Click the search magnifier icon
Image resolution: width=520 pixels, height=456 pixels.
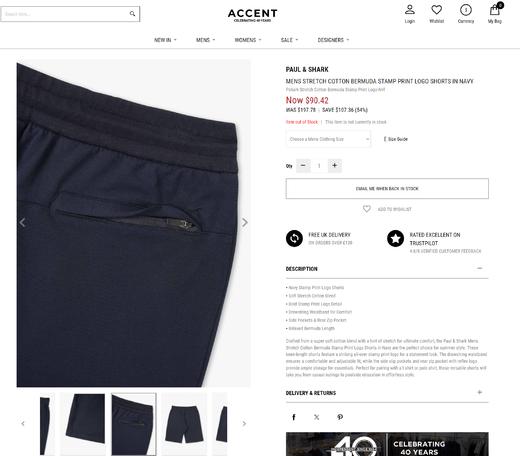click(x=132, y=14)
